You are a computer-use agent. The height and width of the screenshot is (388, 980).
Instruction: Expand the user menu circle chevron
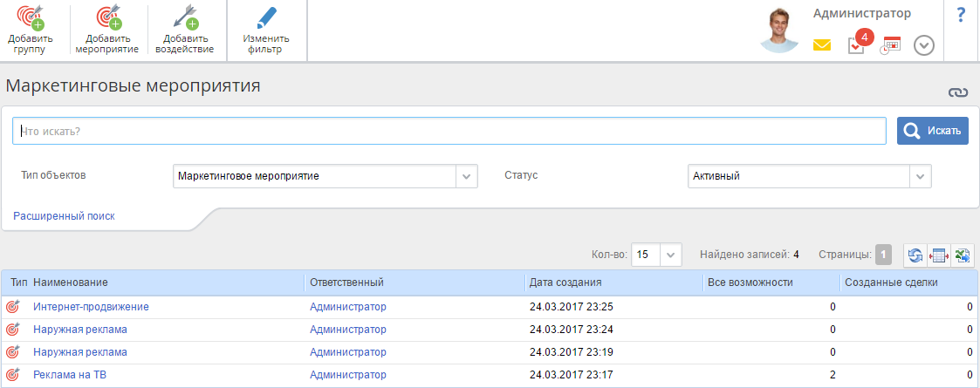coord(924,45)
